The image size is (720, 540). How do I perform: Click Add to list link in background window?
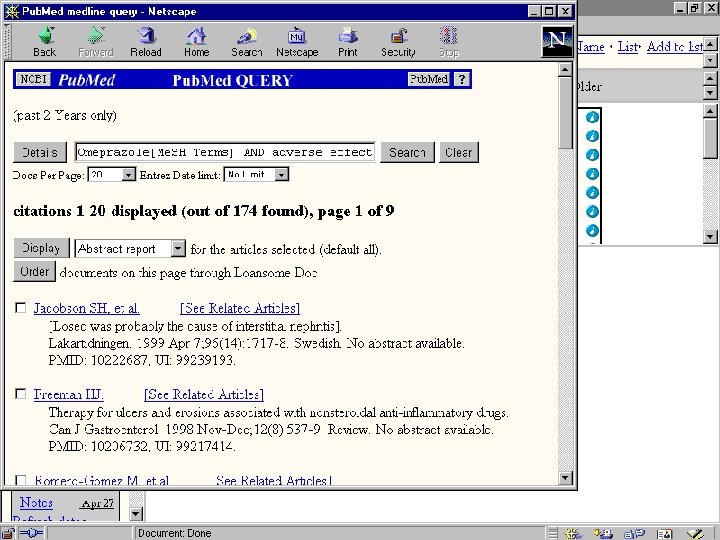pos(675,46)
